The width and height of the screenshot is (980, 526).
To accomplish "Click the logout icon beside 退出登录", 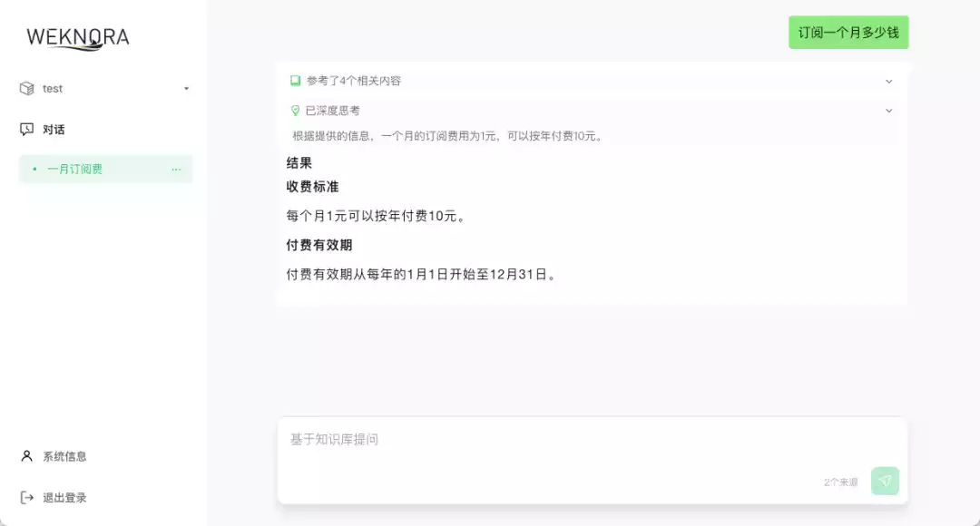I will [x=27, y=497].
